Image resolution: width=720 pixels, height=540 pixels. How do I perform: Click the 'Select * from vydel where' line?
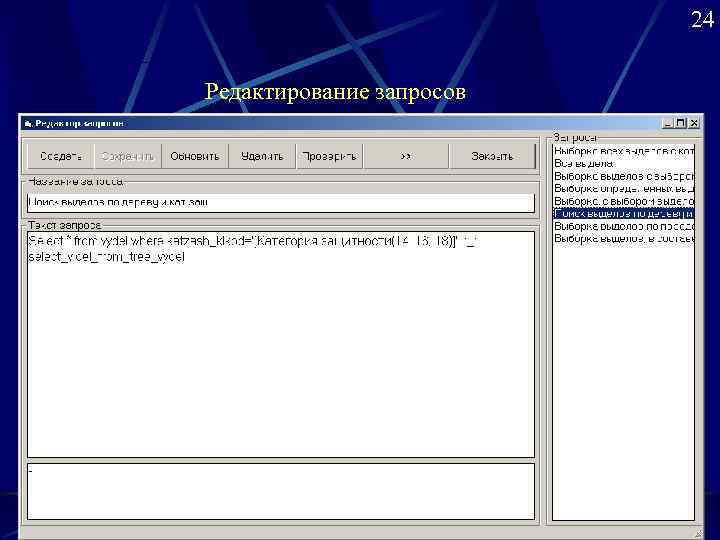tap(254, 241)
